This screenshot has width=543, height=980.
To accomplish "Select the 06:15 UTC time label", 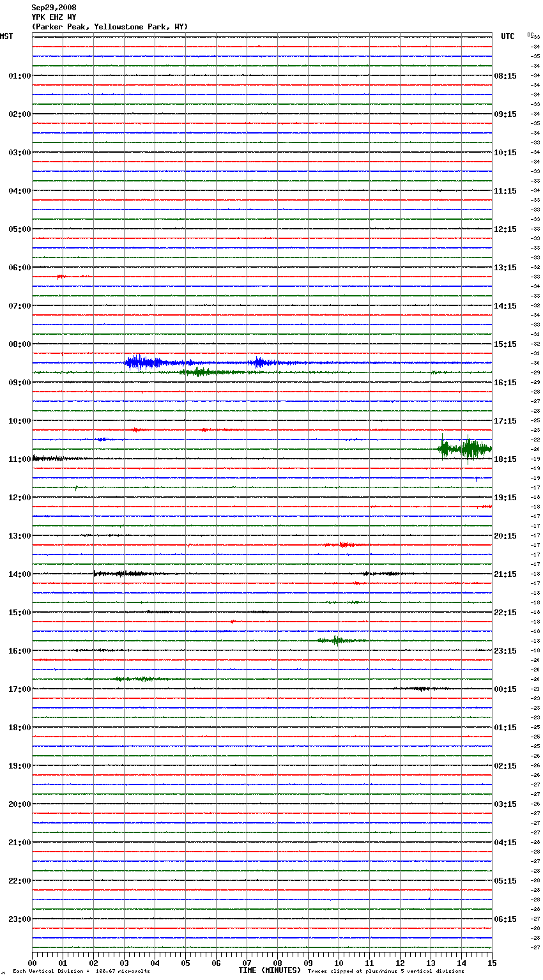I will pos(505,919).
